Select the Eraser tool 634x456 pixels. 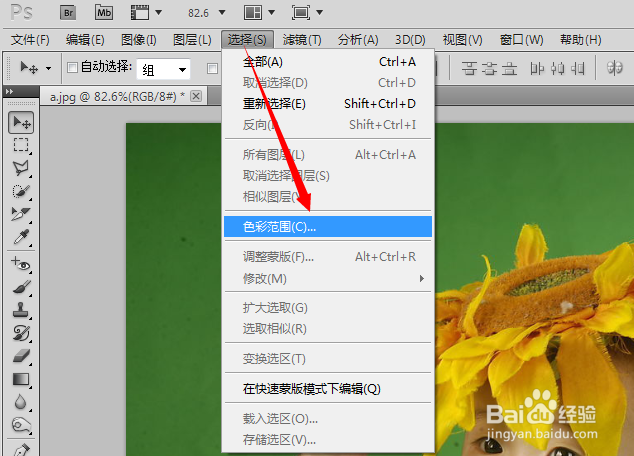click(21, 356)
